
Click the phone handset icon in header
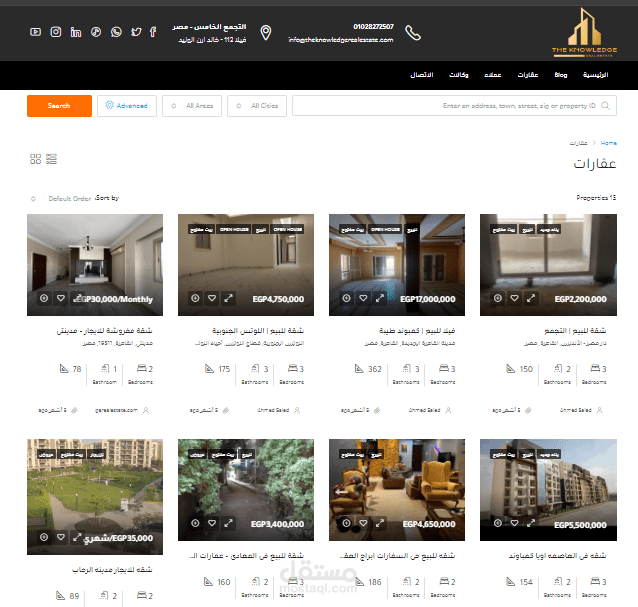[x=413, y=33]
